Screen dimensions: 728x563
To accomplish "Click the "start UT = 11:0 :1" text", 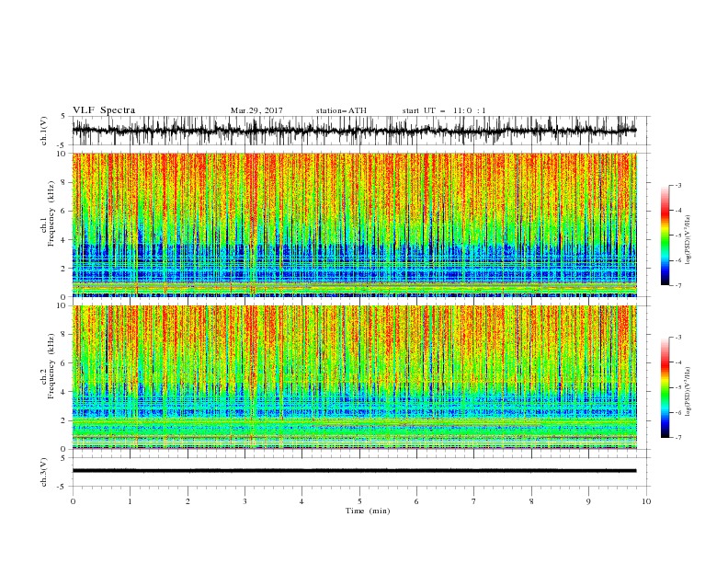I will coord(444,110).
